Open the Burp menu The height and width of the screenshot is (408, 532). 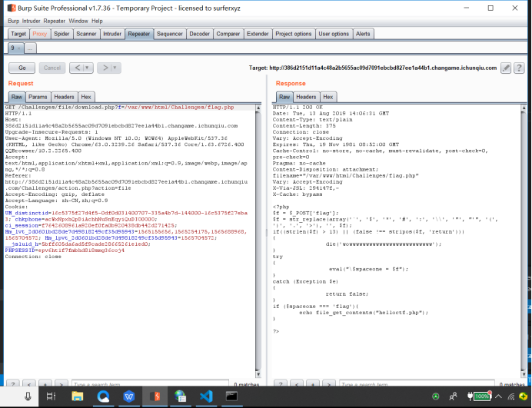click(x=14, y=21)
